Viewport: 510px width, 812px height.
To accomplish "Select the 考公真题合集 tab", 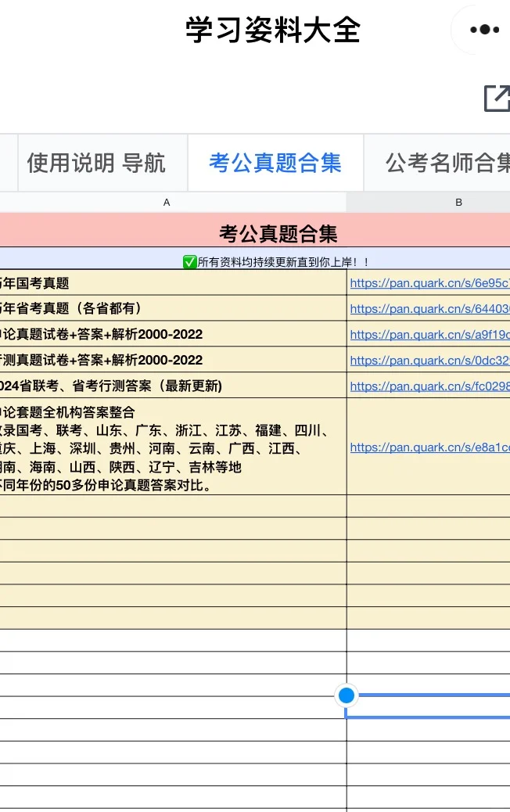I will point(275,163).
